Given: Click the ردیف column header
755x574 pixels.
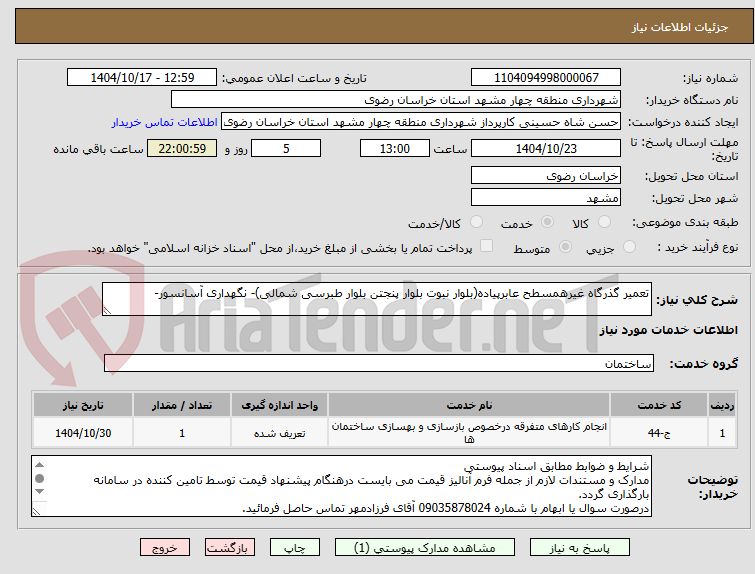Looking at the screenshot, I should [x=722, y=405].
